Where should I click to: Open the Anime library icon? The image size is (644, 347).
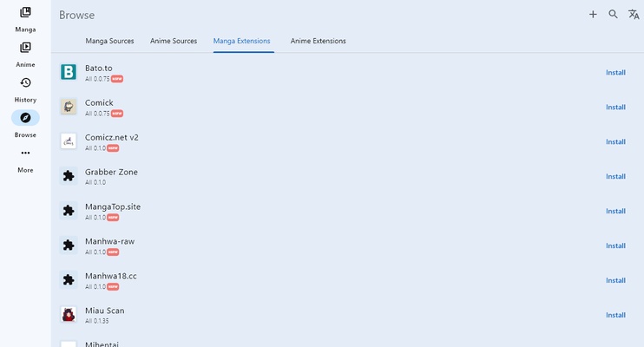(x=25, y=48)
